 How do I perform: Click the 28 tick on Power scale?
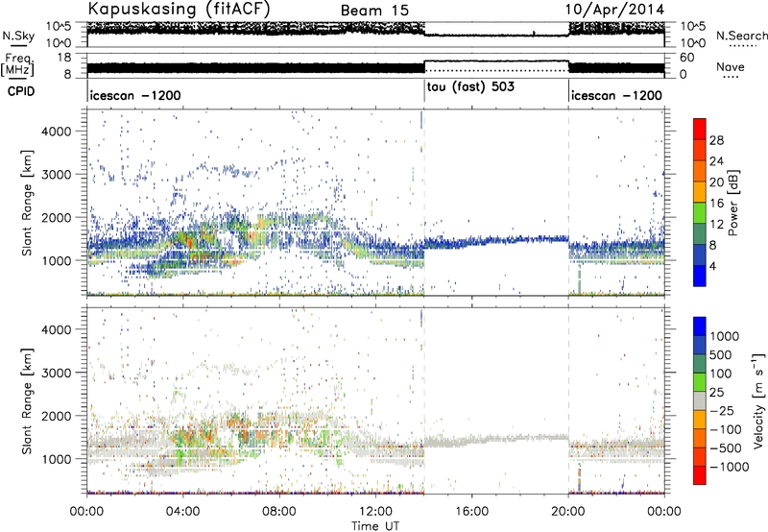coord(716,140)
